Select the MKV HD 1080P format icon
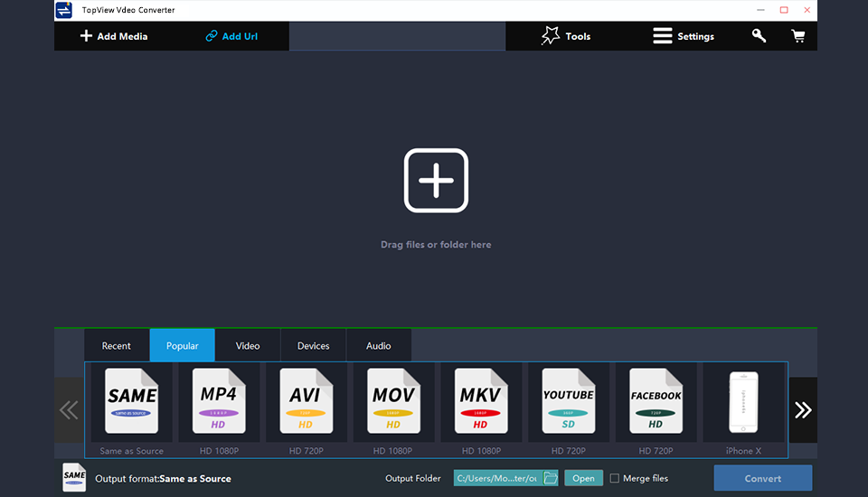 click(x=481, y=402)
